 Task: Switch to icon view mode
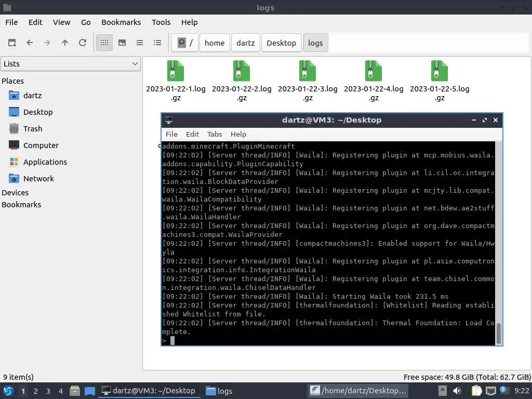tap(104, 43)
